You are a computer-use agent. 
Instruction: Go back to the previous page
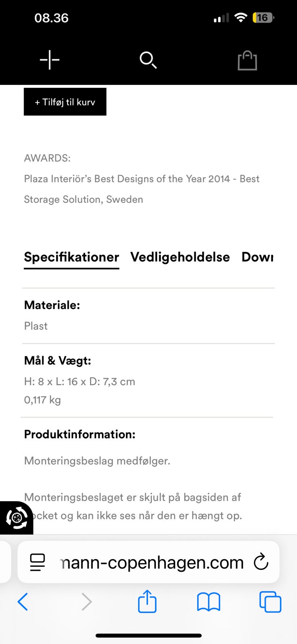(23, 602)
